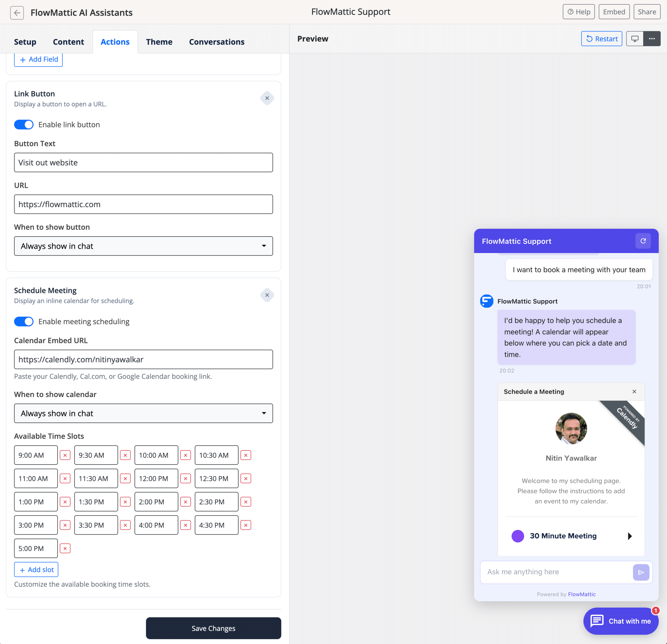Turn off meeting scheduling
The height and width of the screenshot is (644, 667).
(x=24, y=321)
